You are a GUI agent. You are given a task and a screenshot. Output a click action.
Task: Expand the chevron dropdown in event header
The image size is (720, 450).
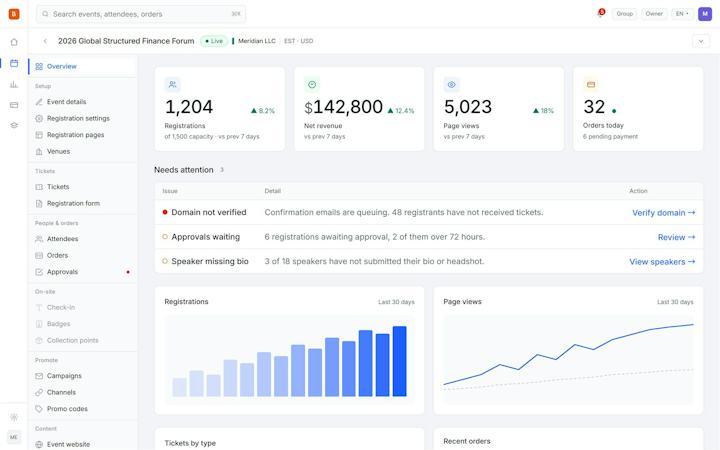[x=701, y=41]
